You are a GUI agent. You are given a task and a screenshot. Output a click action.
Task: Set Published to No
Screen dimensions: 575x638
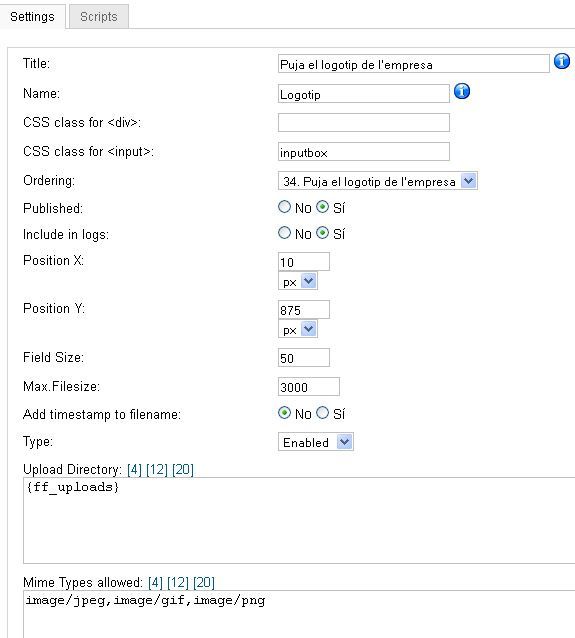[x=284, y=207]
